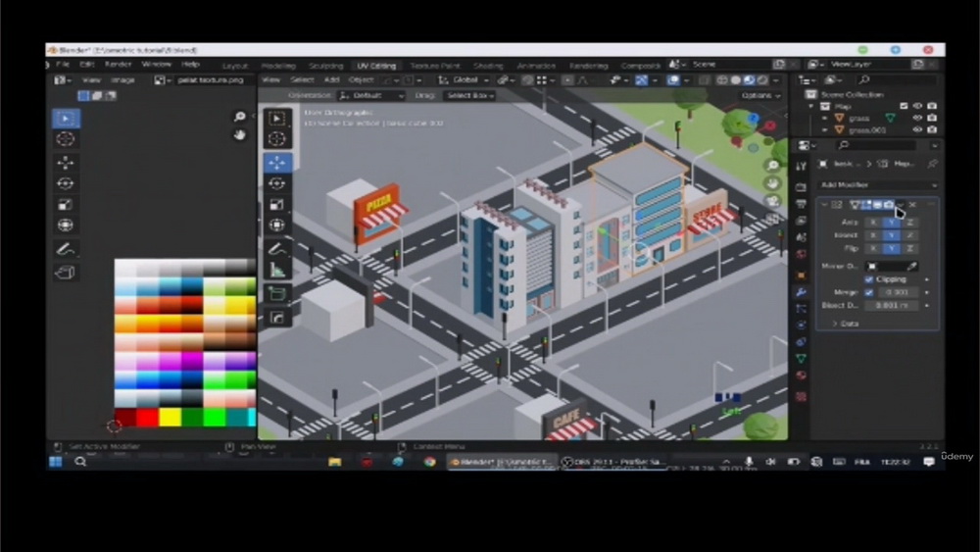The height and width of the screenshot is (552, 980).
Task: Open the Render menu
Action: point(118,65)
